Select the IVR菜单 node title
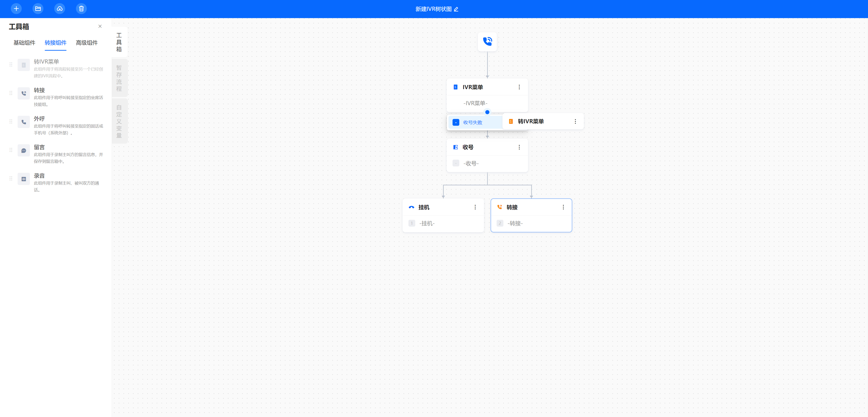Viewport: 868px width, 417px height. [473, 87]
